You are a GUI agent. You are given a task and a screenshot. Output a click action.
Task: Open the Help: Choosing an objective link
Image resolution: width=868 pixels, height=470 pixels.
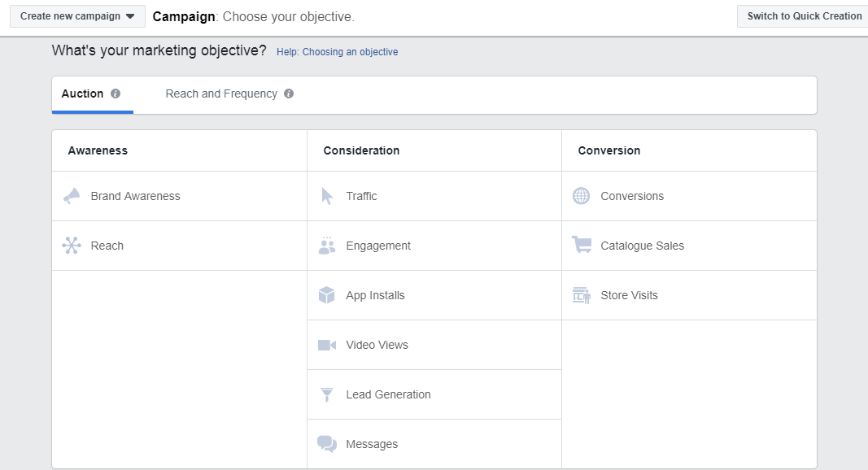[339, 52]
